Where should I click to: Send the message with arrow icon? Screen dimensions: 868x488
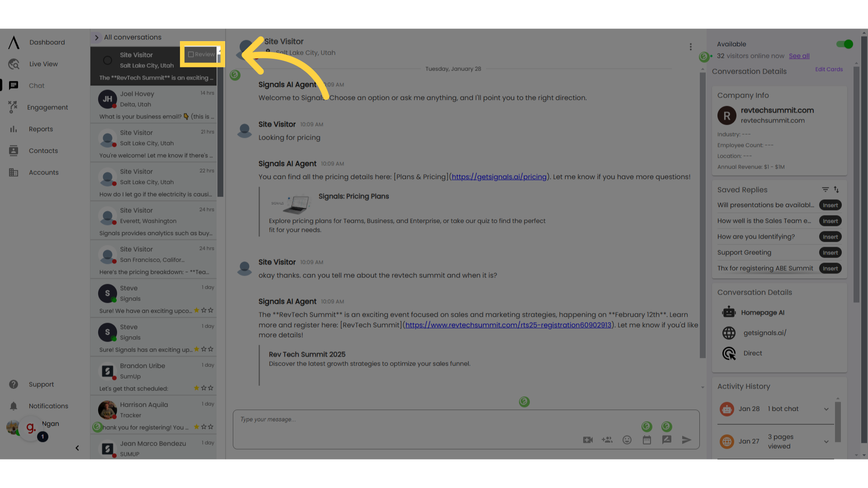687,440
